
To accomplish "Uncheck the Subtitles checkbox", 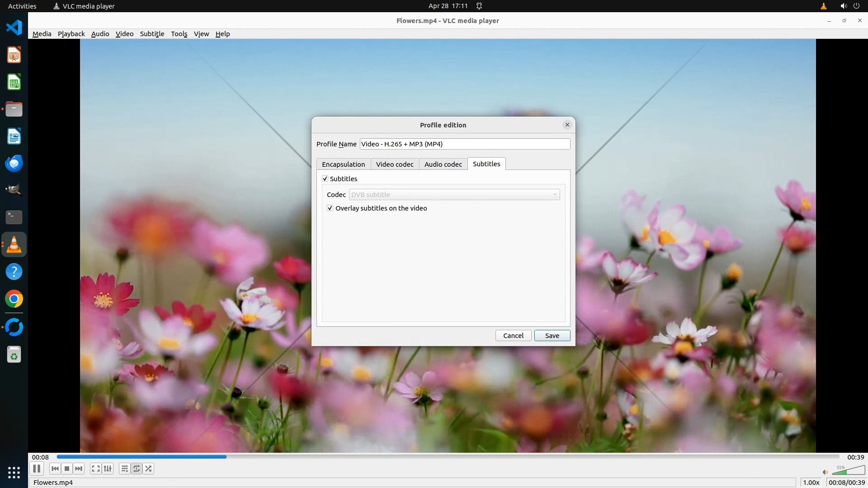I will tap(325, 179).
